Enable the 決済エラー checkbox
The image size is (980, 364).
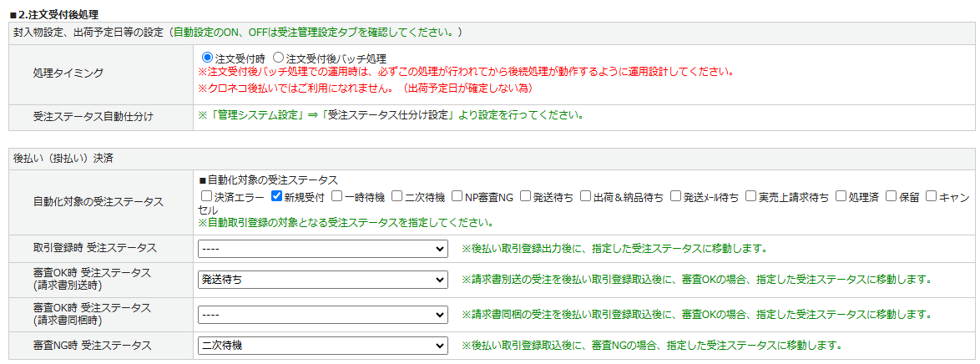pos(206,197)
